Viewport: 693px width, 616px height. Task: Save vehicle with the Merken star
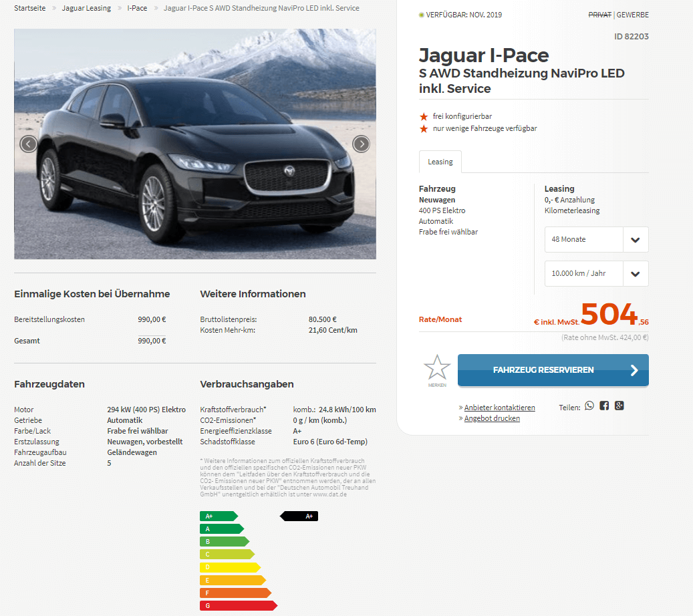point(437,370)
